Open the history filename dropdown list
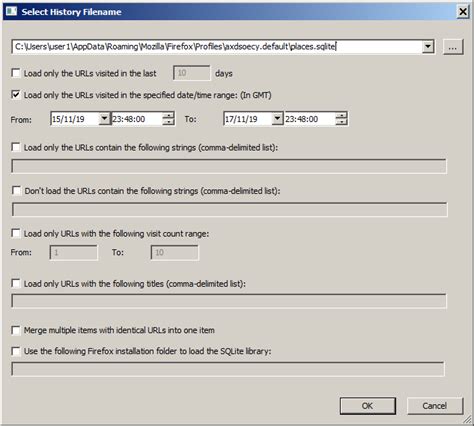This screenshot has width=474, height=426. [428, 46]
